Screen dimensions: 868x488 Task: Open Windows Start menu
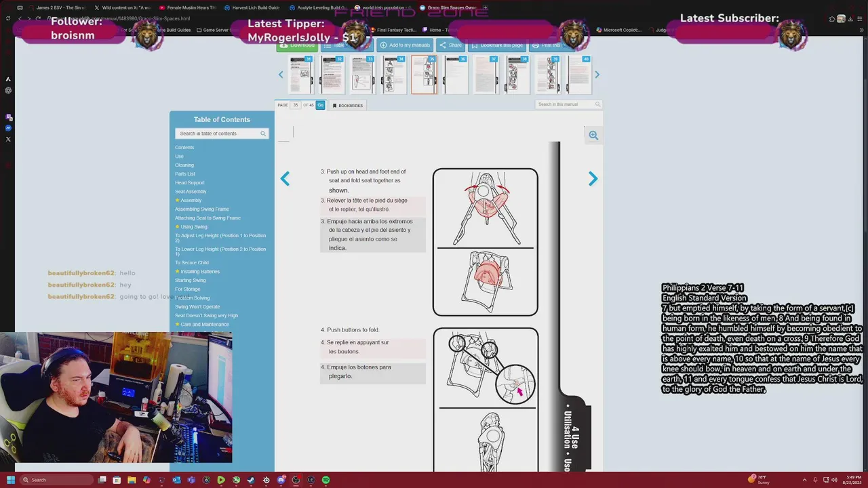11,480
